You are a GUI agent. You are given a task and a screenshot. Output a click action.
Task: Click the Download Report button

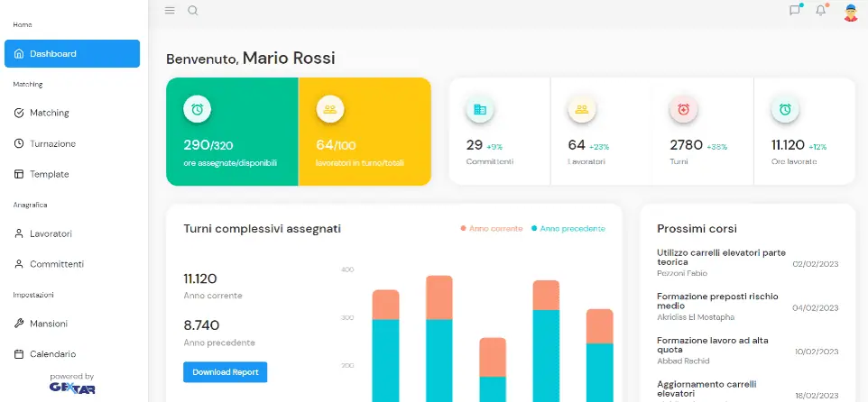(226, 372)
